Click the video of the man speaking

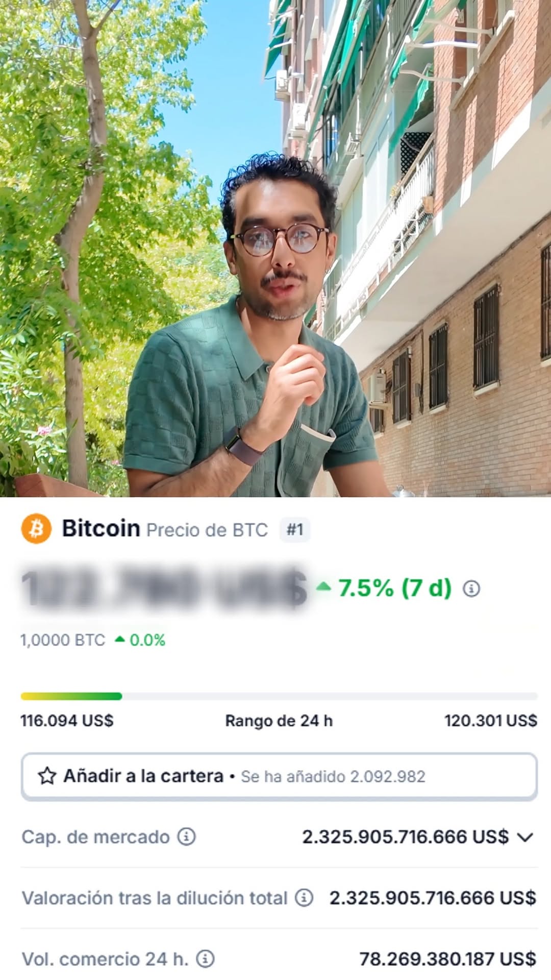[275, 249]
